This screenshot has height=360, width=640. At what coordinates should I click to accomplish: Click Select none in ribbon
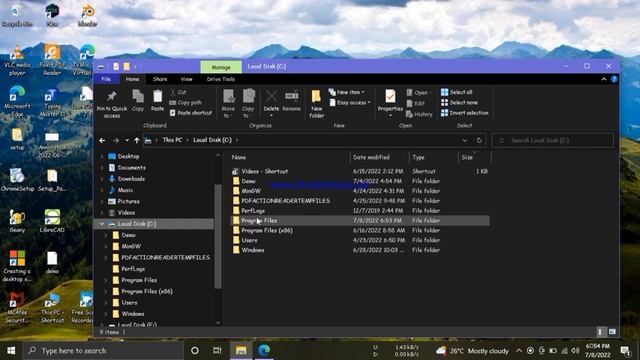point(459,102)
